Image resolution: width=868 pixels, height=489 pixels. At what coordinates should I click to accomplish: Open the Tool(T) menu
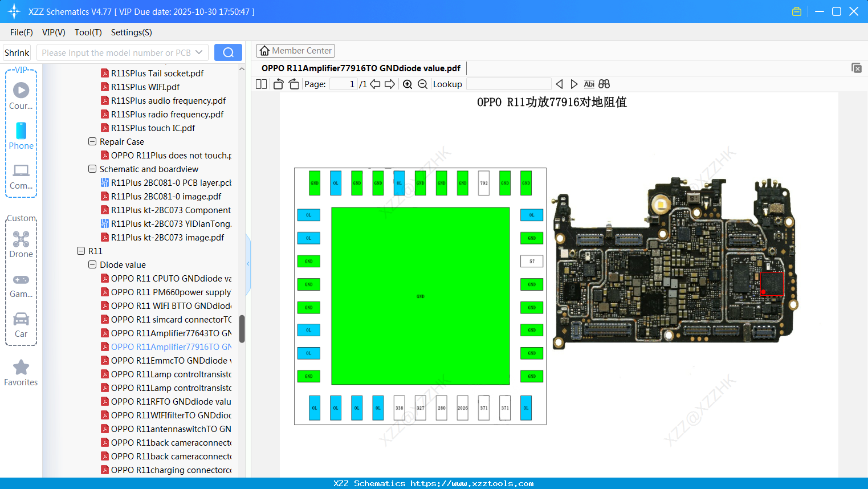click(88, 32)
